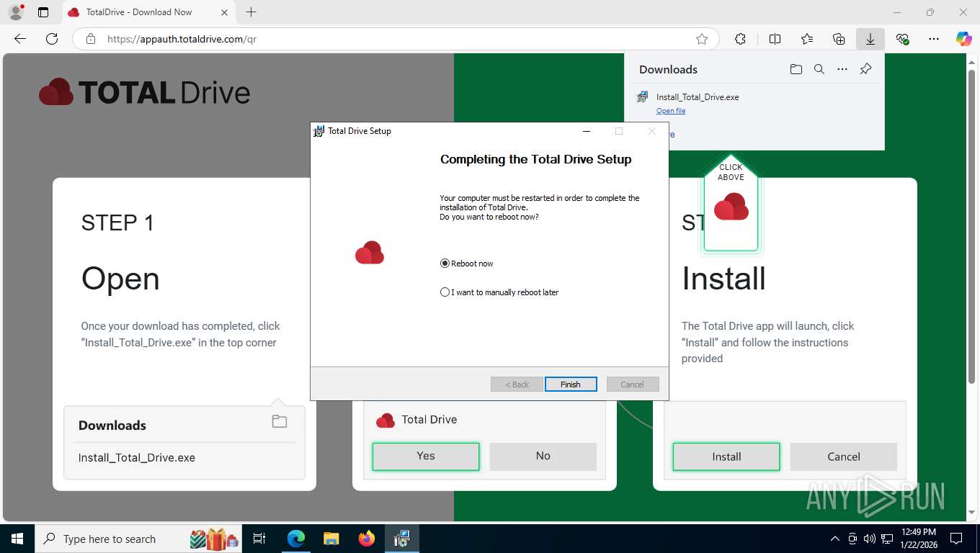Pin the Downloads panel
This screenshot has width=980, height=553.
[866, 69]
